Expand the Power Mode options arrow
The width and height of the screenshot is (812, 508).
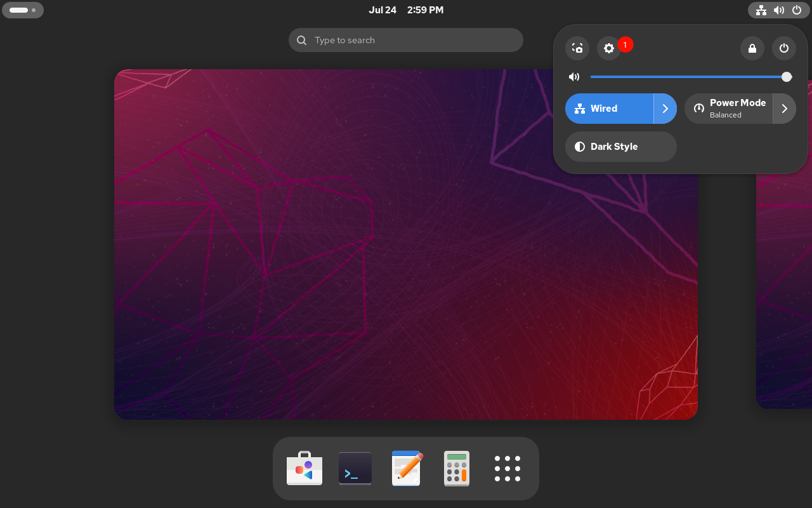pos(785,109)
